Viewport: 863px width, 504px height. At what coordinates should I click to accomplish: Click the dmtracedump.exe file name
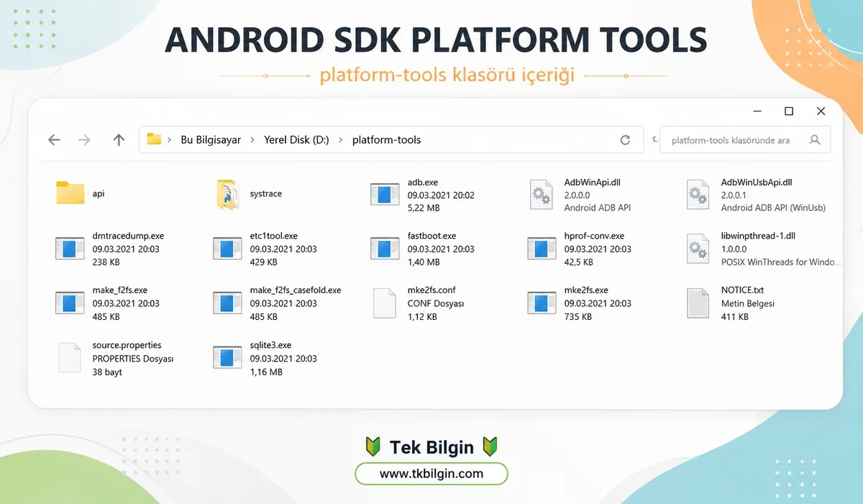click(128, 236)
